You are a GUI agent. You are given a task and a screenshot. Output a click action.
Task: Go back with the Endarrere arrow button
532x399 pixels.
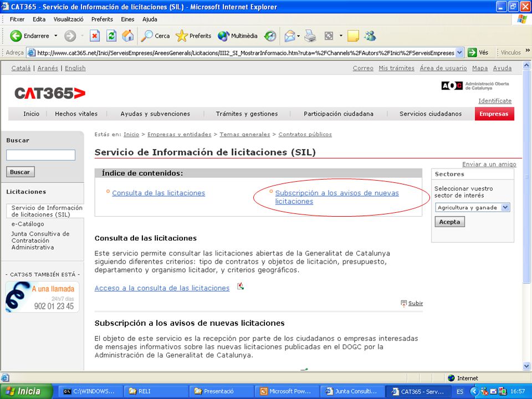coord(29,35)
